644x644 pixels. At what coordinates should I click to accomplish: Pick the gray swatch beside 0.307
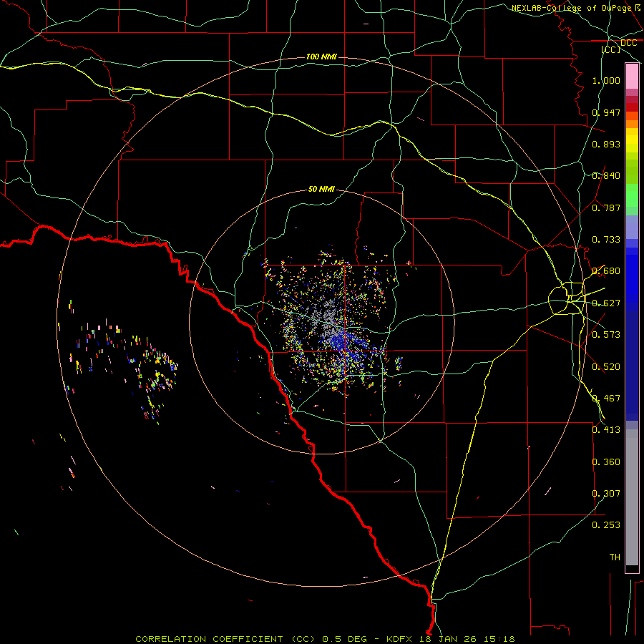coord(632,497)
